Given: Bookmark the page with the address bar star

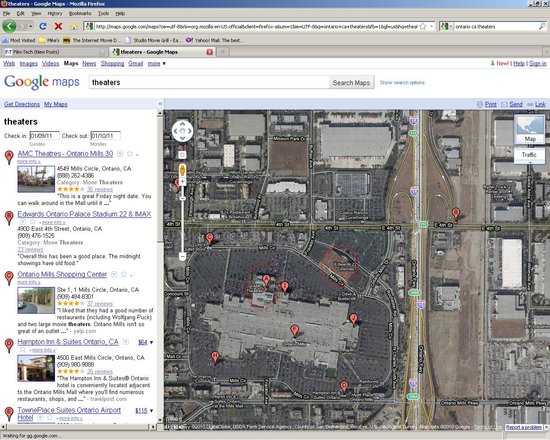Looking at the screenshot, I should [x=423, y=26].
